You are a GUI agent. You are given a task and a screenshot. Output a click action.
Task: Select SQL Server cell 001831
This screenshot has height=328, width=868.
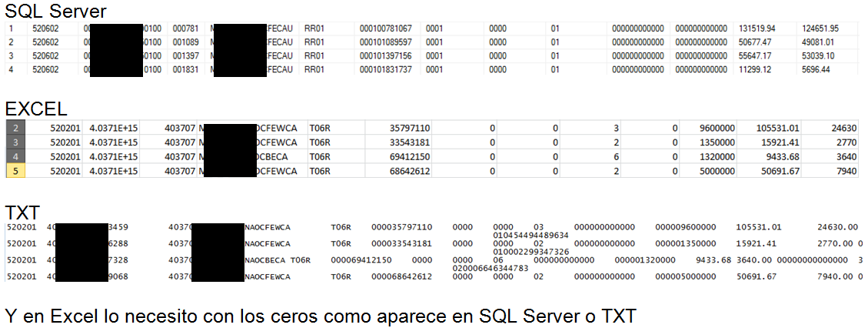click(x=185, y=70)
